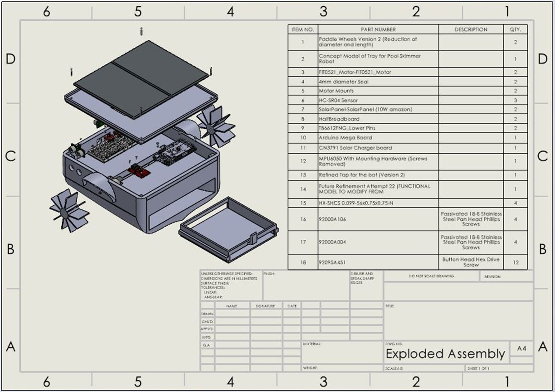
Task: Click the REVISION field in title block
Action: [492, 276]
